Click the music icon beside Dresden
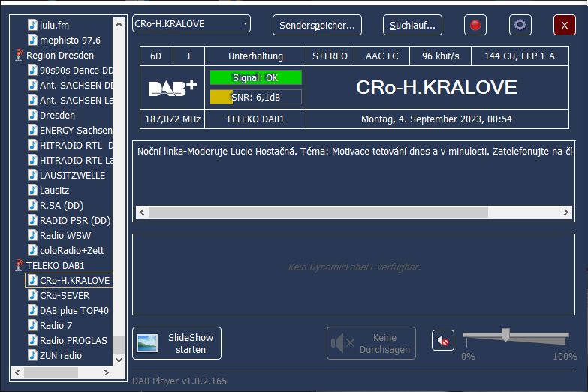Viewport: 588px width, 392px height. [32, 115]
